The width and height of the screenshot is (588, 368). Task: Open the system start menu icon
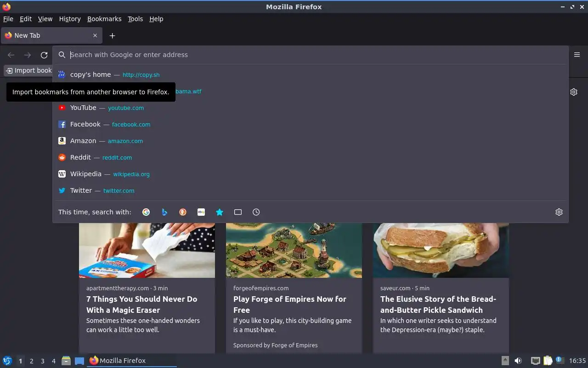pos(7,361)
